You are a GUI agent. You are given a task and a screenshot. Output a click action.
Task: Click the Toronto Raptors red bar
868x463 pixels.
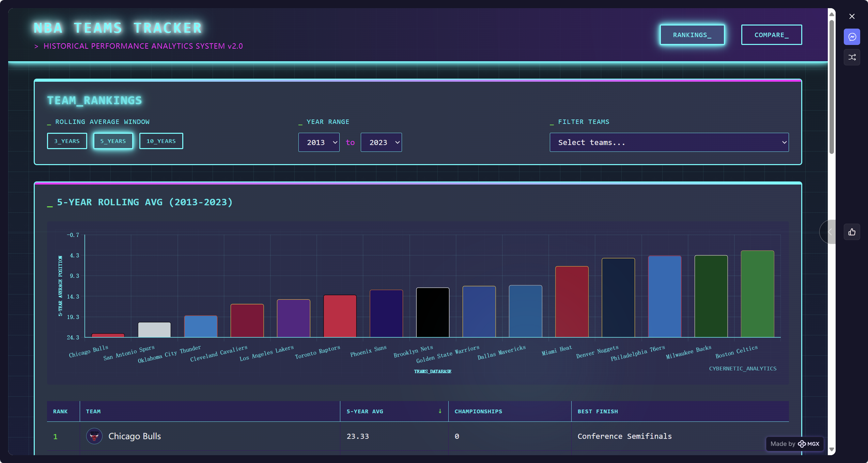340,316
